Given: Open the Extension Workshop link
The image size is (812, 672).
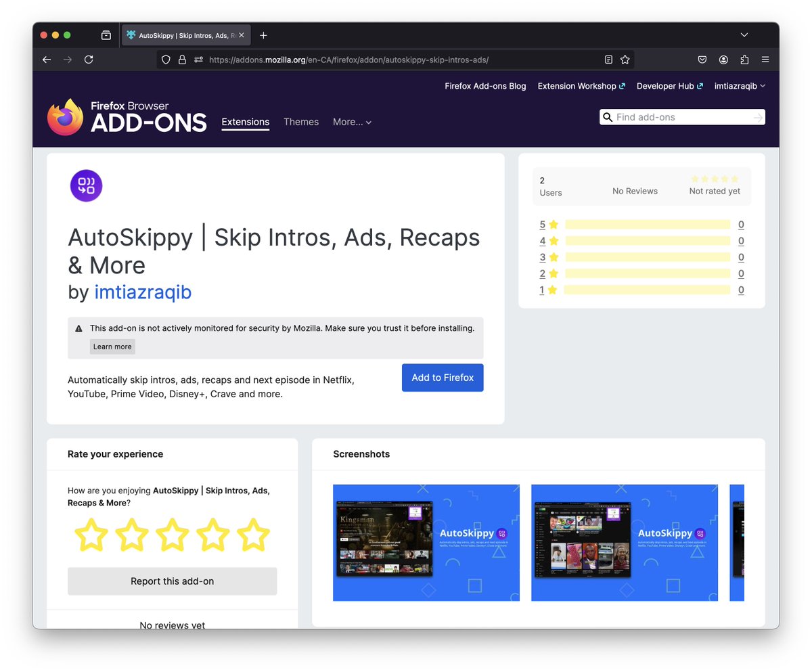Looking at the screenshot, I should [581, 86].
